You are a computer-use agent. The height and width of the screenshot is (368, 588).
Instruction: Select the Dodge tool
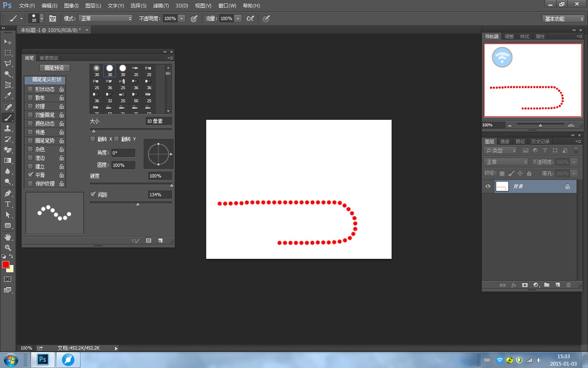pyautogui.click(x=8, y=182)
